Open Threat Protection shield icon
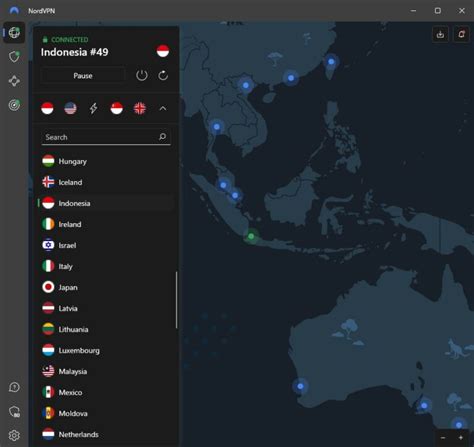This screenshot has height=447, width=474. (14, 57)
